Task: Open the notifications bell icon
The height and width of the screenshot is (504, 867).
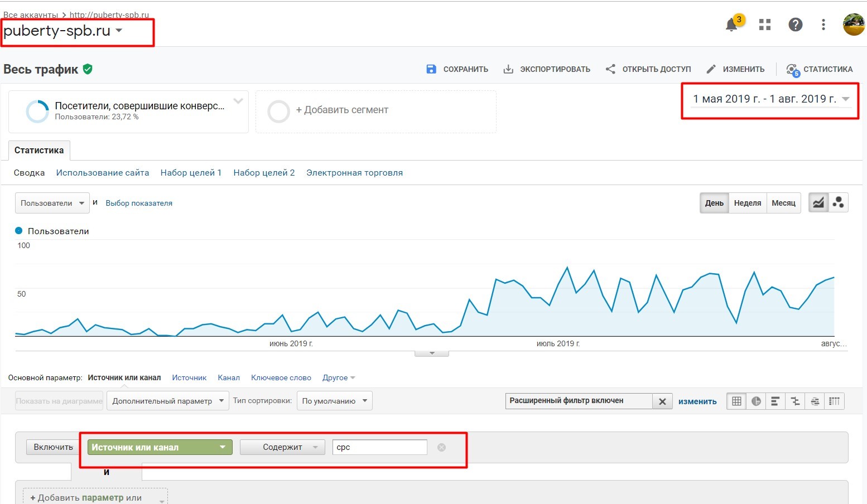Action: coord(732,25)
